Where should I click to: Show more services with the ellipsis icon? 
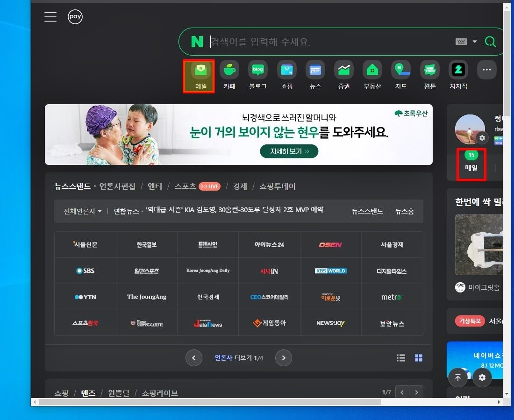[x=487, y=70]
